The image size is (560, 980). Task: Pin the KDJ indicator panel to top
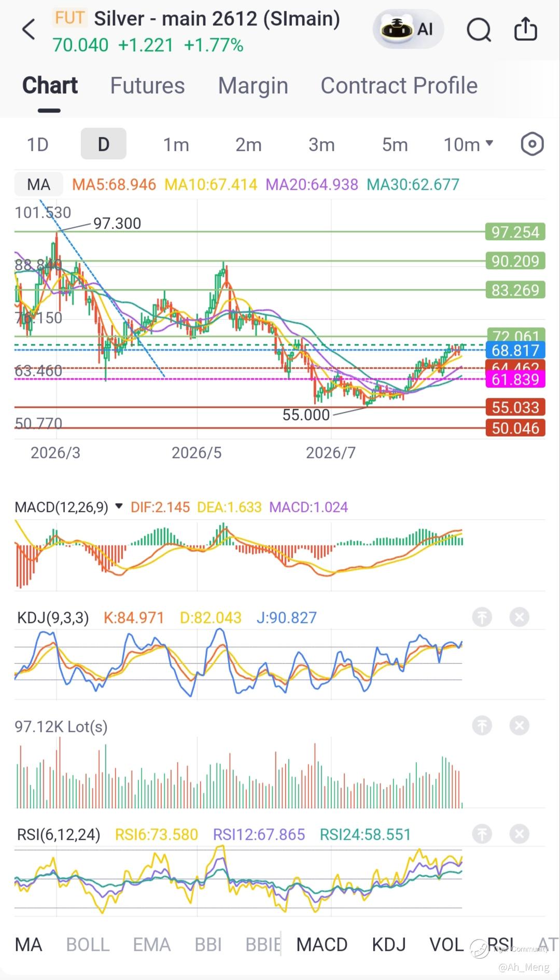coord(482,617)
